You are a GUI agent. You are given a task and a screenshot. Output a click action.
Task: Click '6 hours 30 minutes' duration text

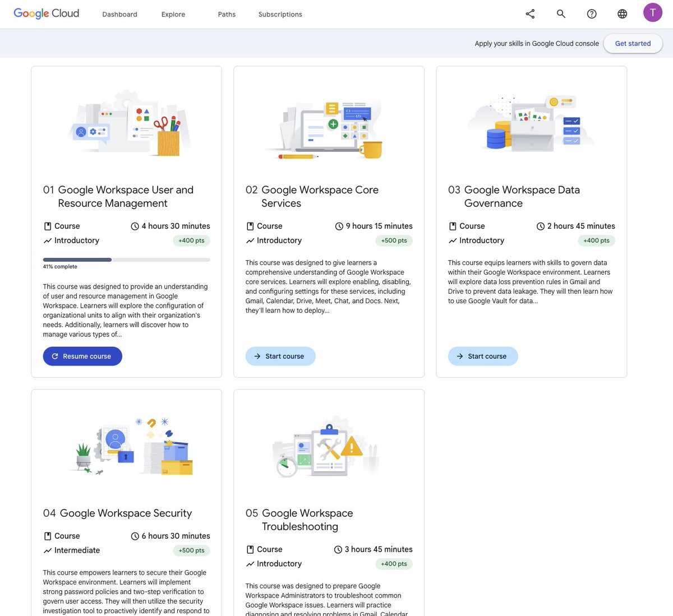[x=176, y=536]
